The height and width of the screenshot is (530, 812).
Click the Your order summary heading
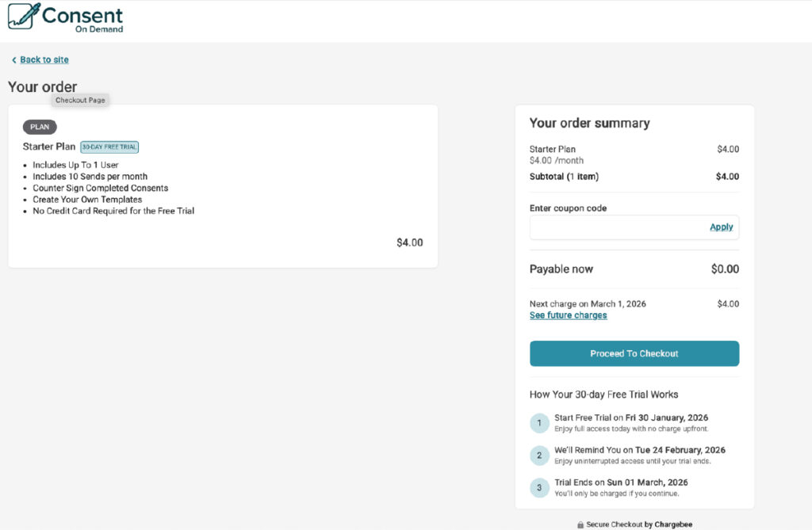pyautogui.click(x=589, y=124)
